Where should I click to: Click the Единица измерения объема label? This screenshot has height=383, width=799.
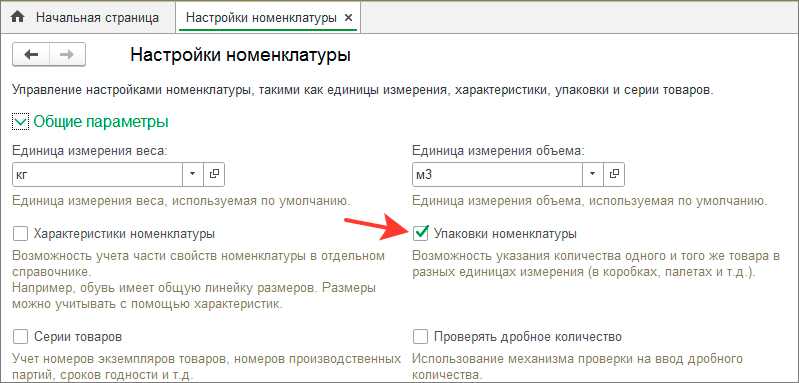tap(498, 151)
